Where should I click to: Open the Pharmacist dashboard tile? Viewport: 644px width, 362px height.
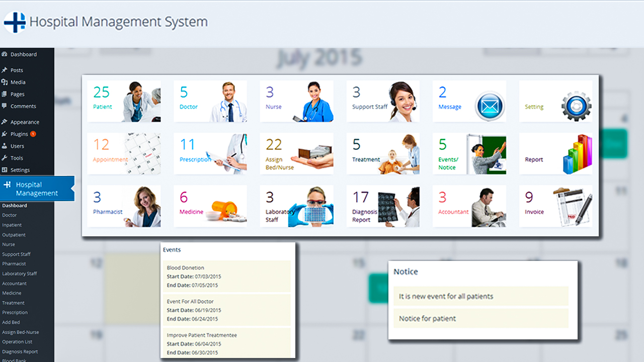(x=124, y=206)
